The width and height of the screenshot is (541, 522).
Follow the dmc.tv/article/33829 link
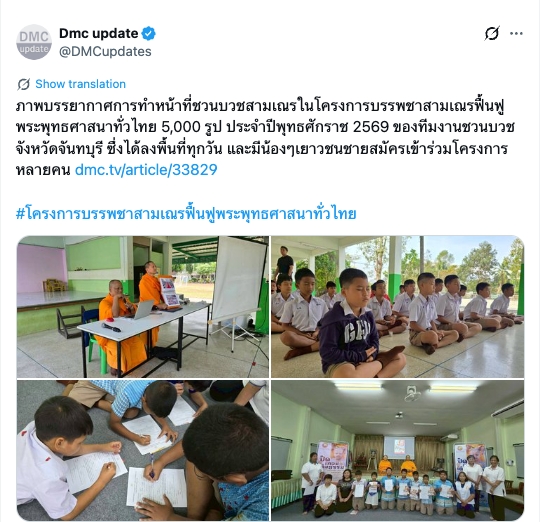(x=146, y=170)
